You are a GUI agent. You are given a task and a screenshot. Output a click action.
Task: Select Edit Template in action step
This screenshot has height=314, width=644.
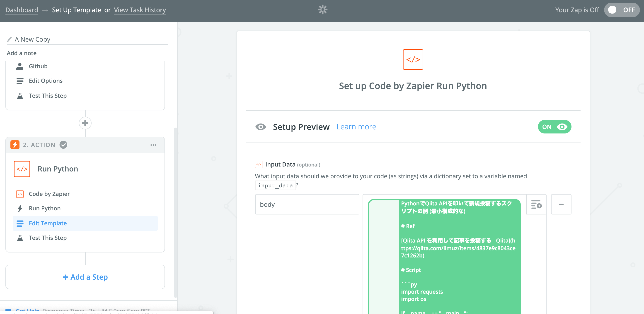[48, 223]
